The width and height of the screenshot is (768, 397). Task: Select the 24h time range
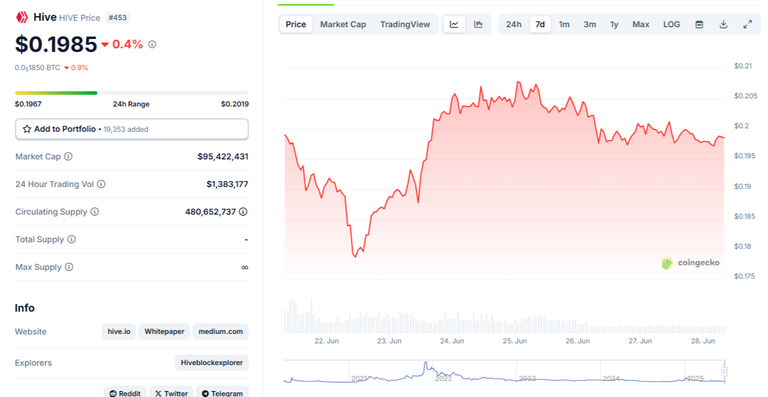[x=514, y=24]
